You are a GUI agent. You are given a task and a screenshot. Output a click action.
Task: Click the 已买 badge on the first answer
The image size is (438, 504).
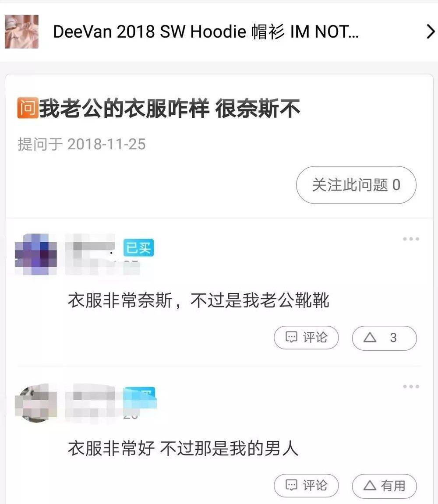(x=138, y=247)
